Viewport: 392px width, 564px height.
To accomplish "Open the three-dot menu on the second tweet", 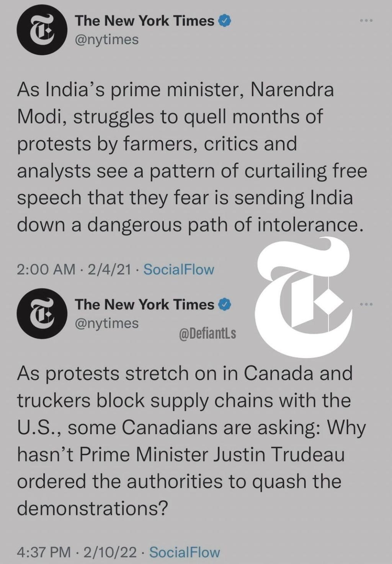I will 366,305.
